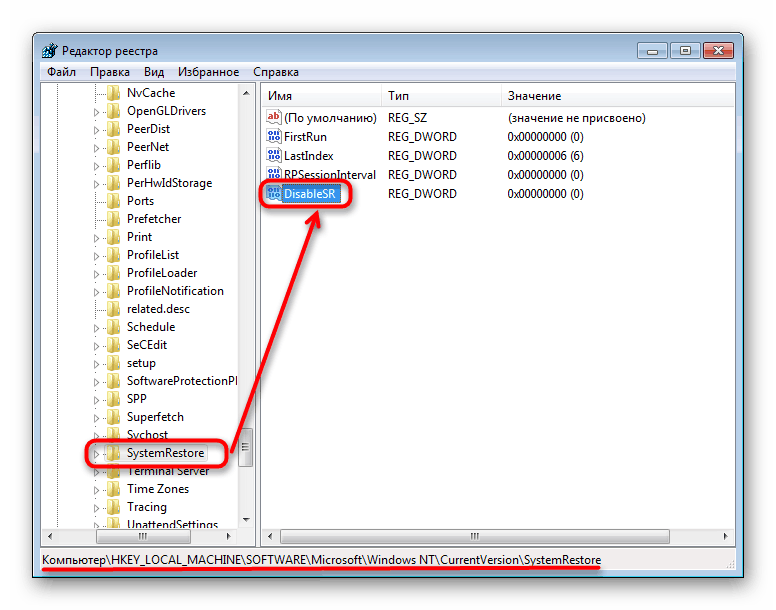Click the ProfileList folder icon
The image size is (776, 610).
click(114, 255)
